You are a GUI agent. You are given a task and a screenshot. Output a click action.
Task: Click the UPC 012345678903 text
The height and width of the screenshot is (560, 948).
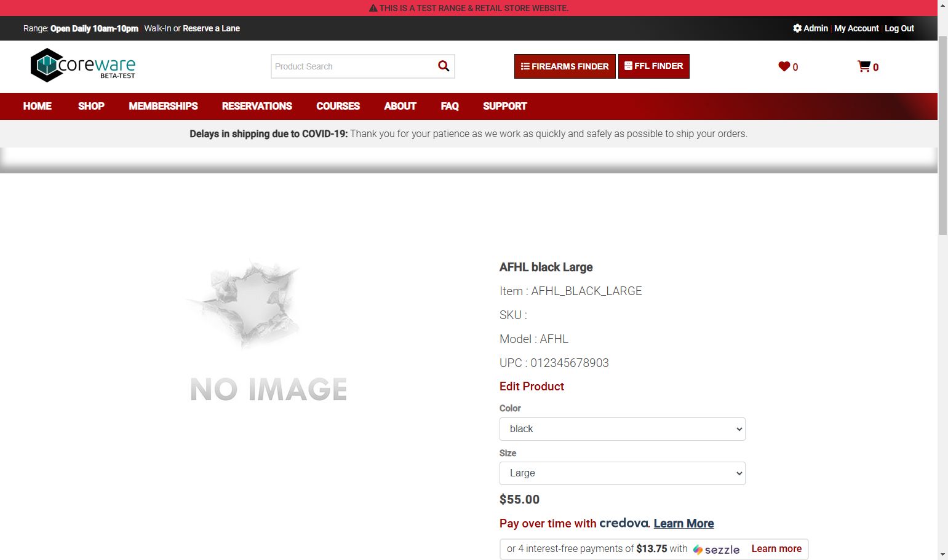click(554, 363)
